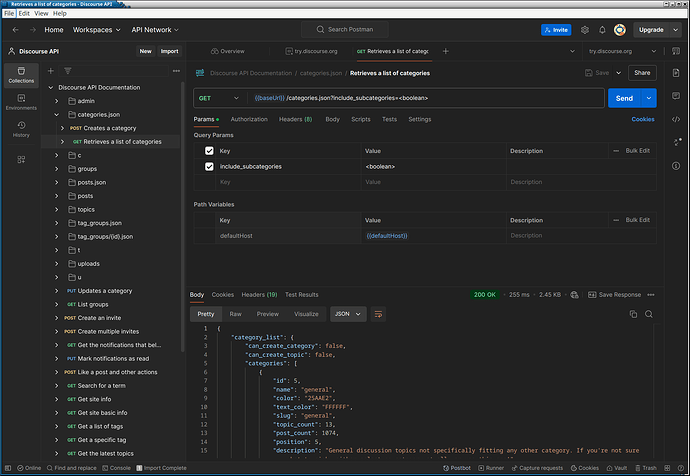Open the History sidebar panel

21,129
